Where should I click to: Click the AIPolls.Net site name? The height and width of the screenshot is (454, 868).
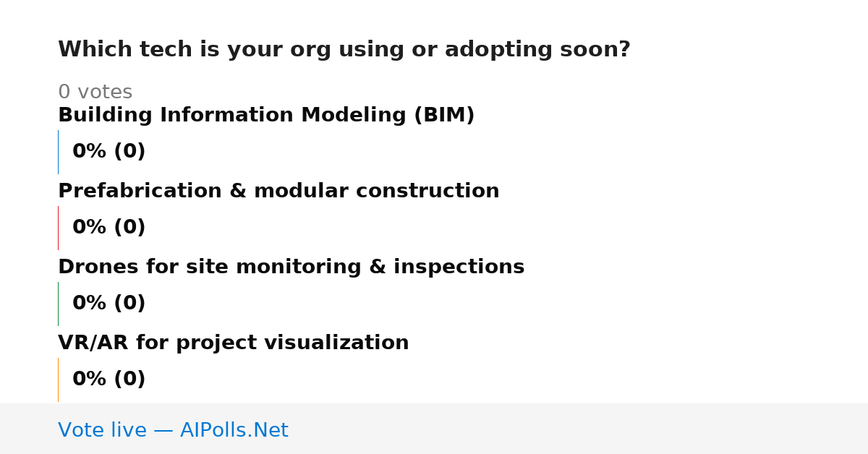234,431
